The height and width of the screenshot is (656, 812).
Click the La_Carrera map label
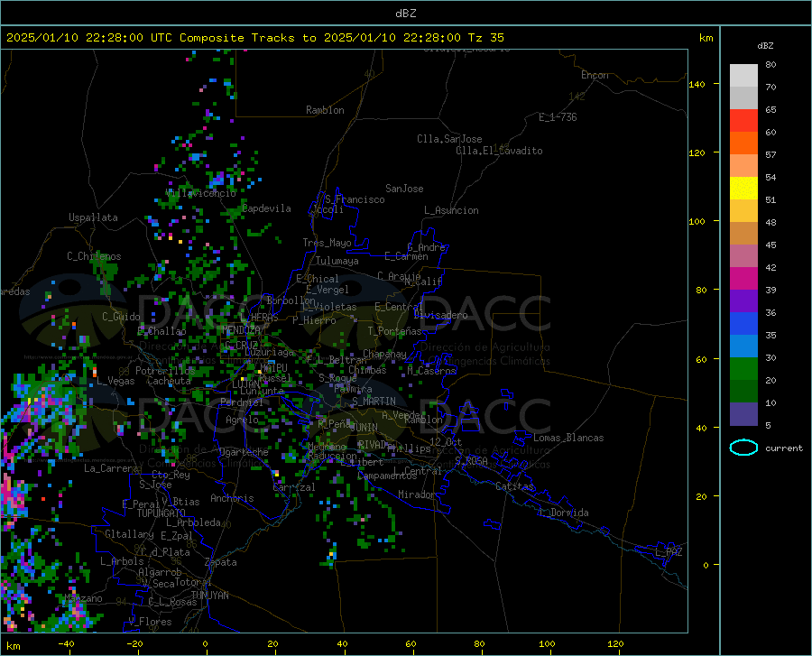click(x=111, y=468)
